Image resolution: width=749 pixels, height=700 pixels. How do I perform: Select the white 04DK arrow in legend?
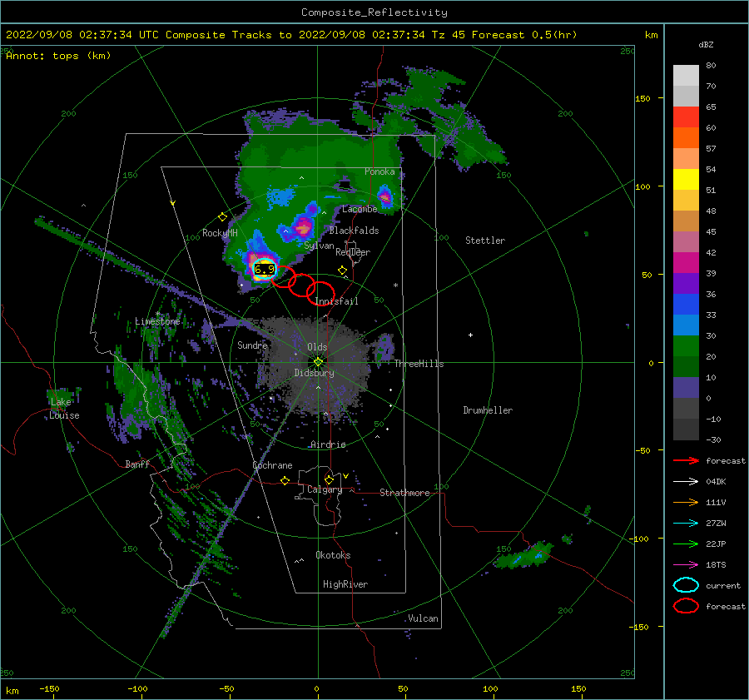tap(686, 482)
